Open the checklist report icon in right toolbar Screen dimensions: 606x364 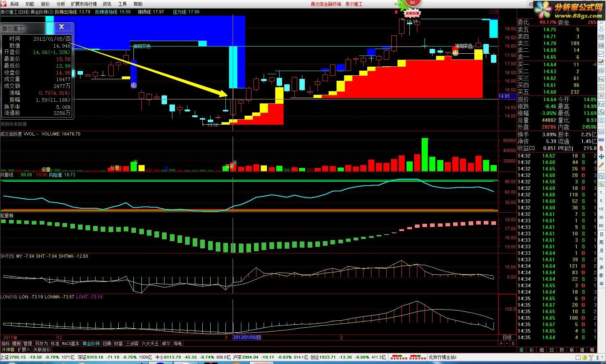pos(601,37)
